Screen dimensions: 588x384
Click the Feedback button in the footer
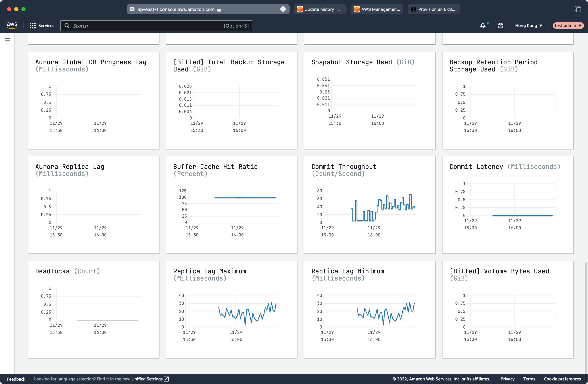click(x=16, y=379)
